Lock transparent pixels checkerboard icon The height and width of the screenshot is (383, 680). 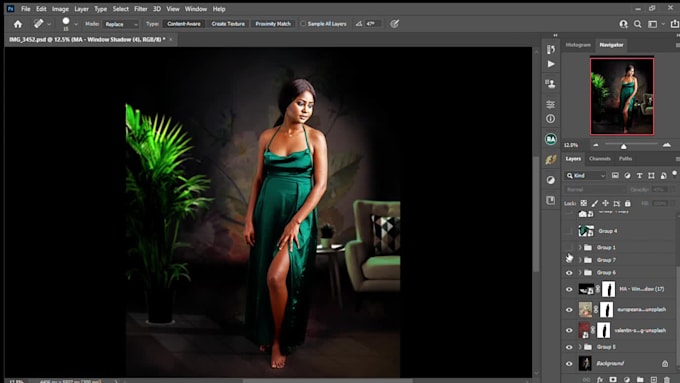584,203
